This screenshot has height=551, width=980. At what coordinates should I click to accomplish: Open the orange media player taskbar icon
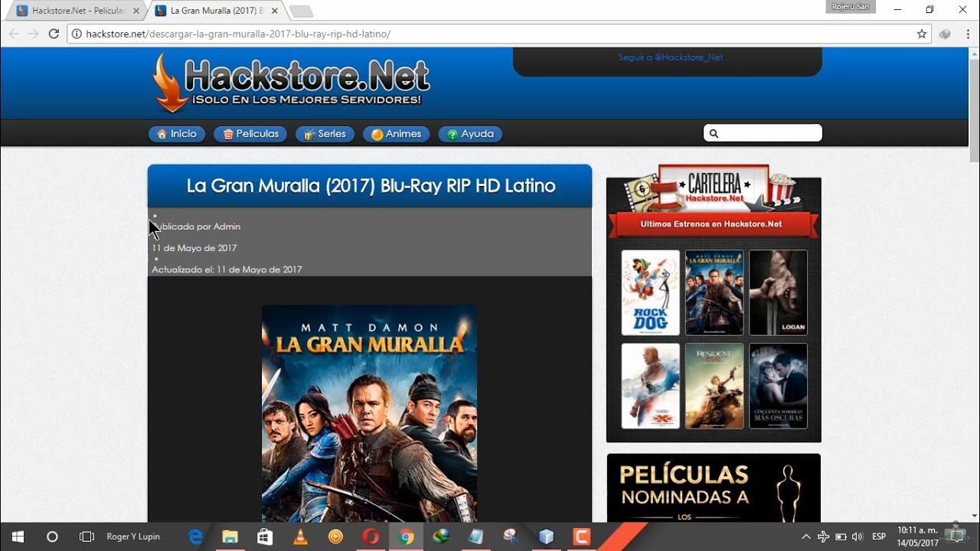click(x=335, y=536)
